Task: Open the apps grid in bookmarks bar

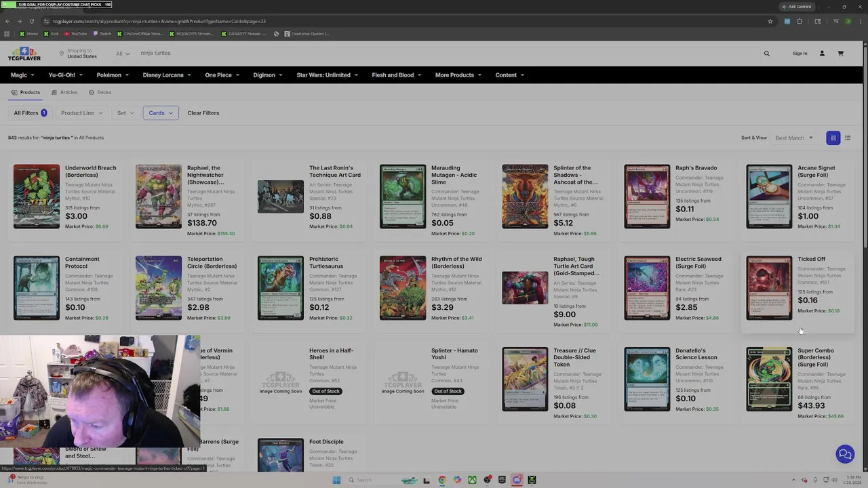Action: tap(7, 34)
